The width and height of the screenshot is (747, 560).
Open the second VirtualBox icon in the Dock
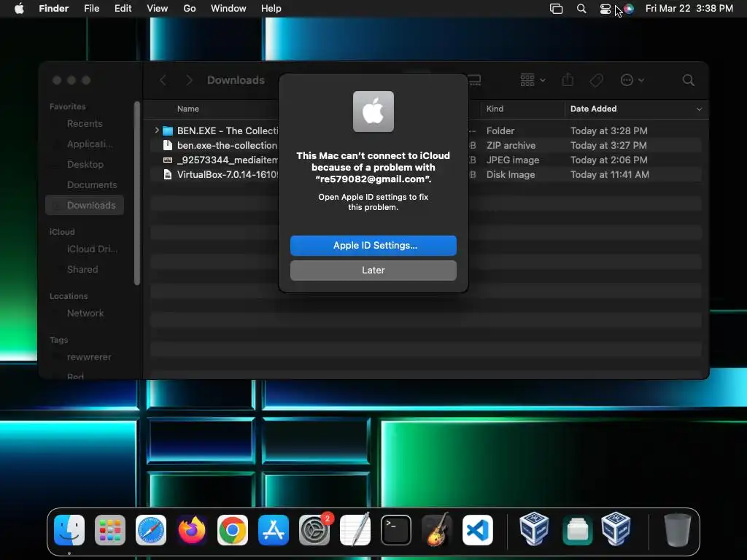click(x=616, y=529)
